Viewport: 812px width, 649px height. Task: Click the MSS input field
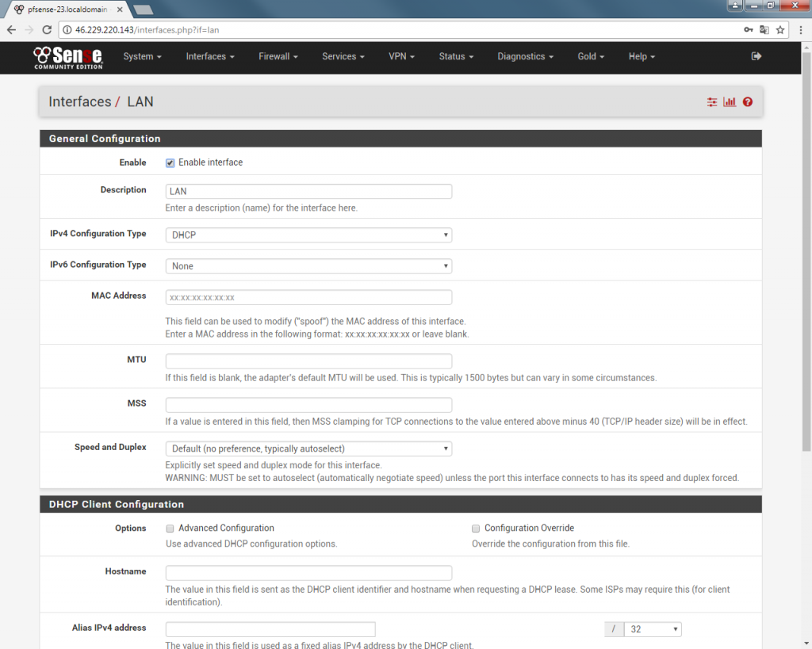tap(308, 405)
